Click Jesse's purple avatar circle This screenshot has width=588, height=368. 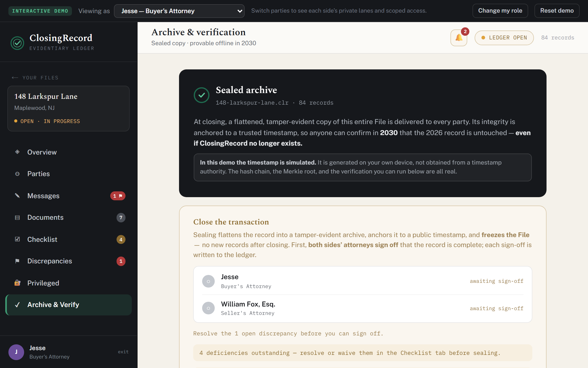(16, 352)
